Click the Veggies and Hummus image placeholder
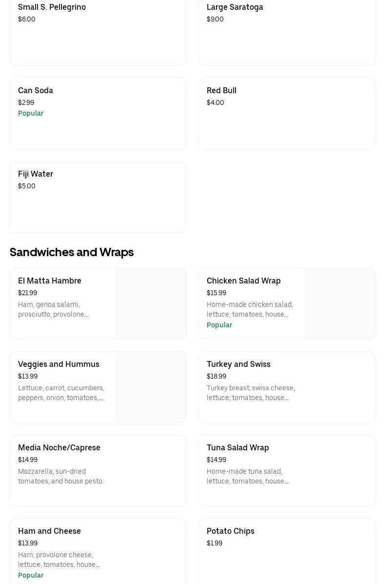Image resolution: width=392 pixels, height=584 pixels. click(151, 387)
